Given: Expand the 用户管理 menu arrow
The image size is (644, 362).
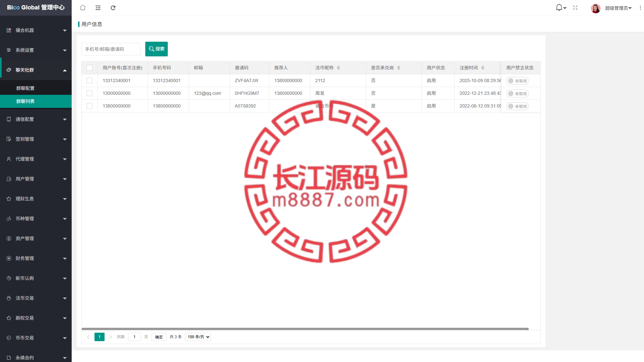Looking at the screenshot, I should 65,179.
